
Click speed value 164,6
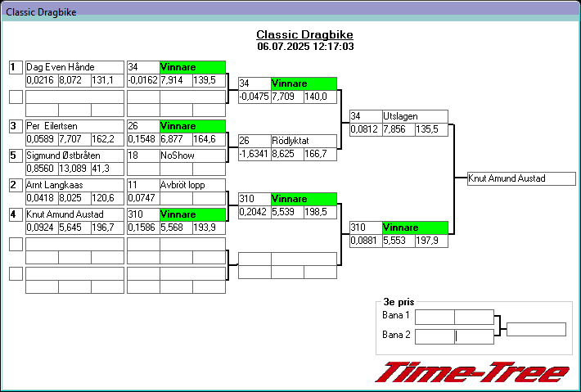coord(209,139)
